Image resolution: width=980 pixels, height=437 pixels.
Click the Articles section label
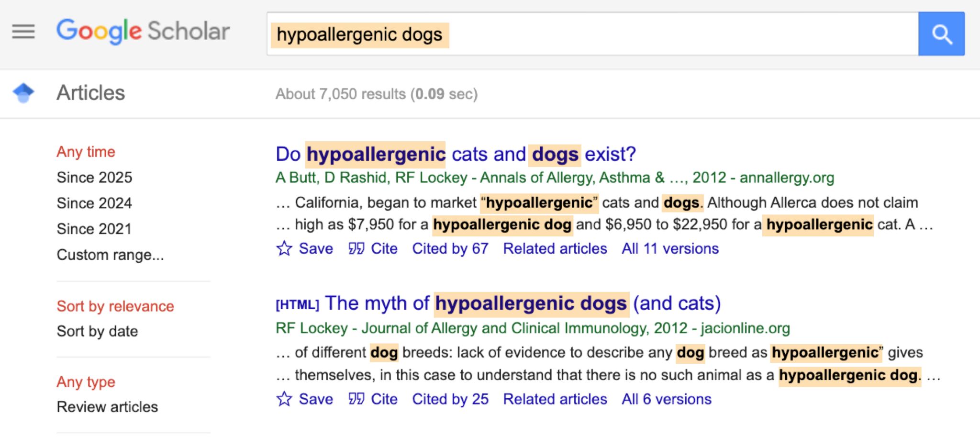click(90, 93)
